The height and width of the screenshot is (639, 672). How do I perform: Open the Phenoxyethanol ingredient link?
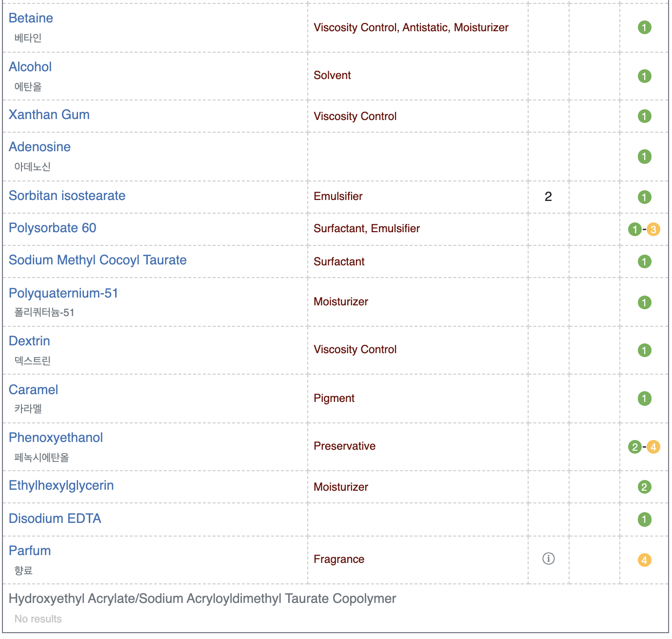(56, 438)
